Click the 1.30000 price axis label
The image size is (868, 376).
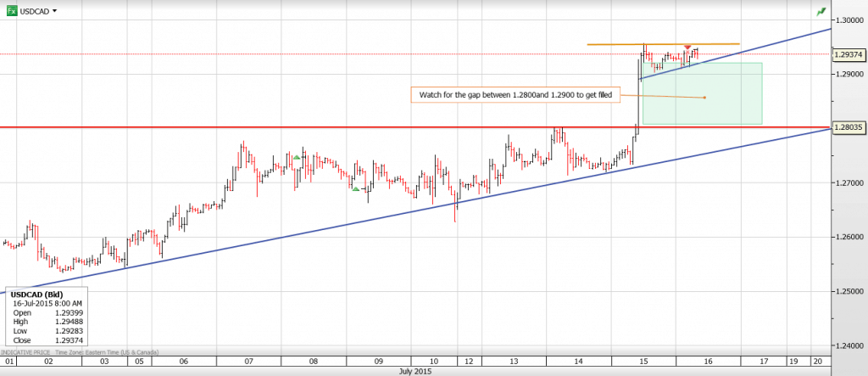(849, 20)
